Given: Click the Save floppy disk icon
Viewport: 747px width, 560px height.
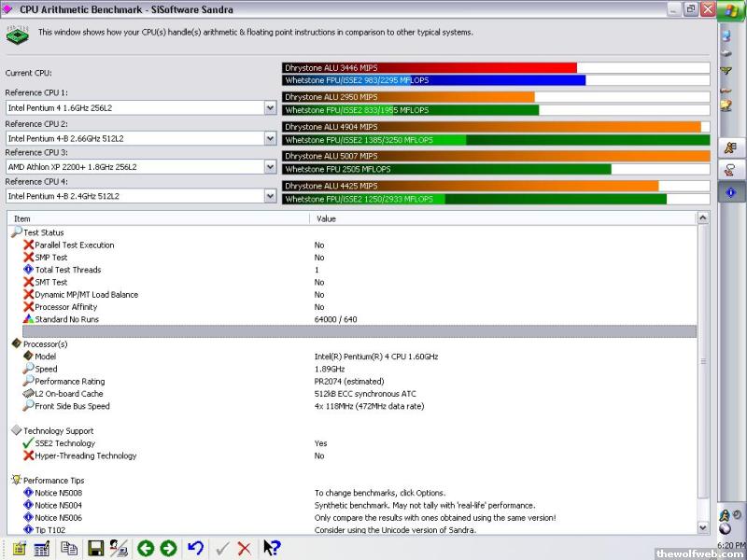Looking at the screenshot, I should pyautogui.click(x=95, y=549).
